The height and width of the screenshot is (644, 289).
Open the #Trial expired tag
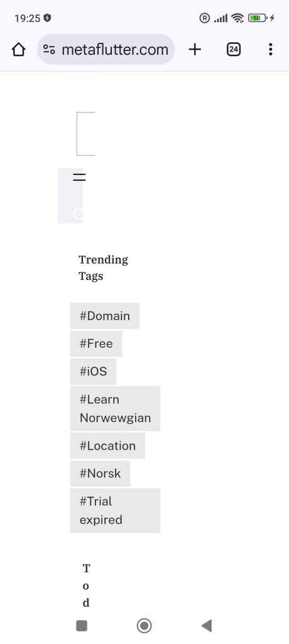(115, 511)
